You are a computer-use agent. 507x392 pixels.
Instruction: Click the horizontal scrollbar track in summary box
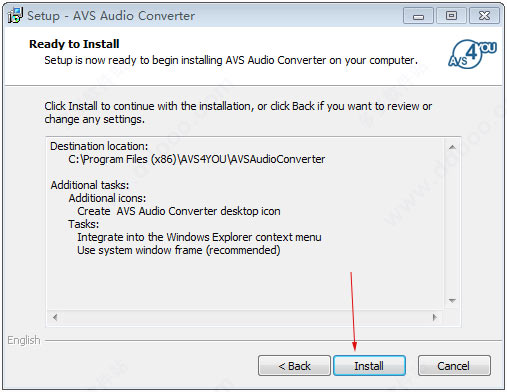[245, 317]
